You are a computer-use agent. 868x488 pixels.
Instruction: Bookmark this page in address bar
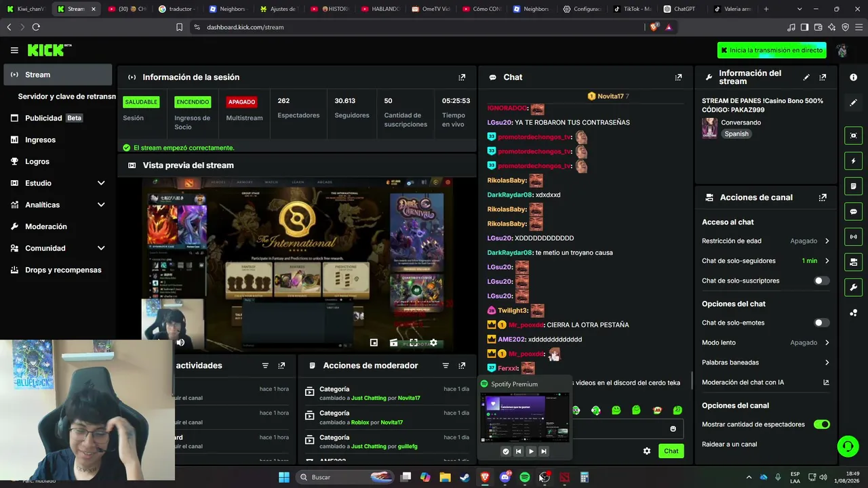[179, 27]
